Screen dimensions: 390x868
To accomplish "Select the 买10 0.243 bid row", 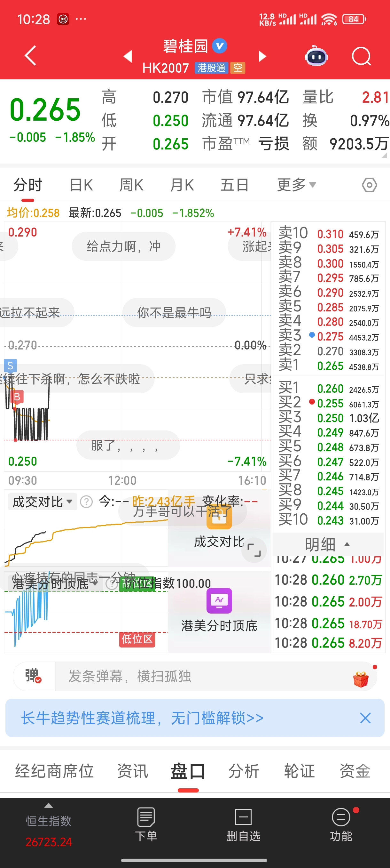I will pos(328,521).
